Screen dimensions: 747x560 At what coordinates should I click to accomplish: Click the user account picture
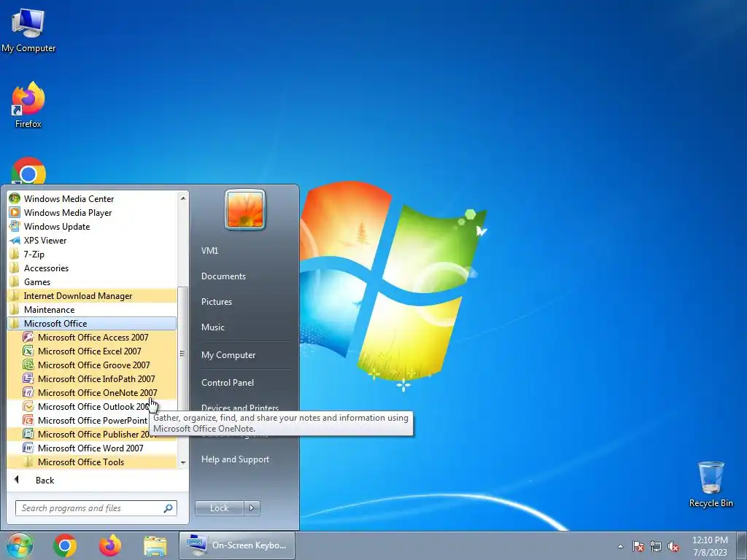pos(245,209)
